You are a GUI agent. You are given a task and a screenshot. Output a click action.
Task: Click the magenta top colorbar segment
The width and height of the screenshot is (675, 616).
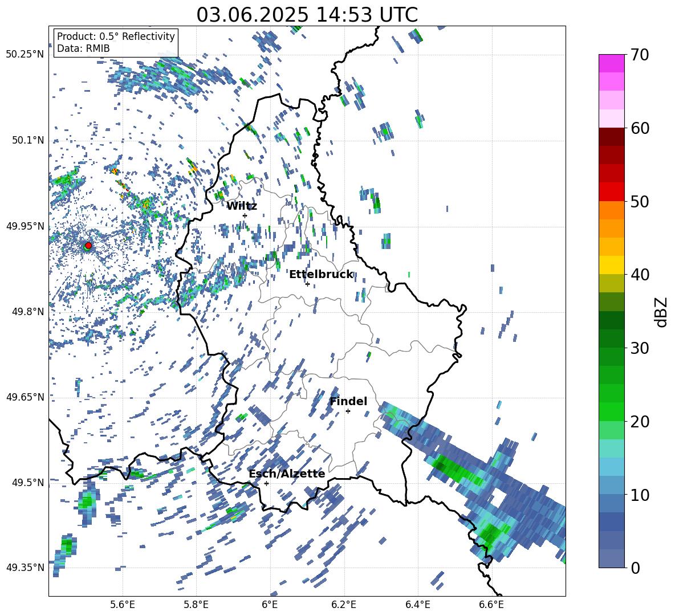tap(611, 63)
